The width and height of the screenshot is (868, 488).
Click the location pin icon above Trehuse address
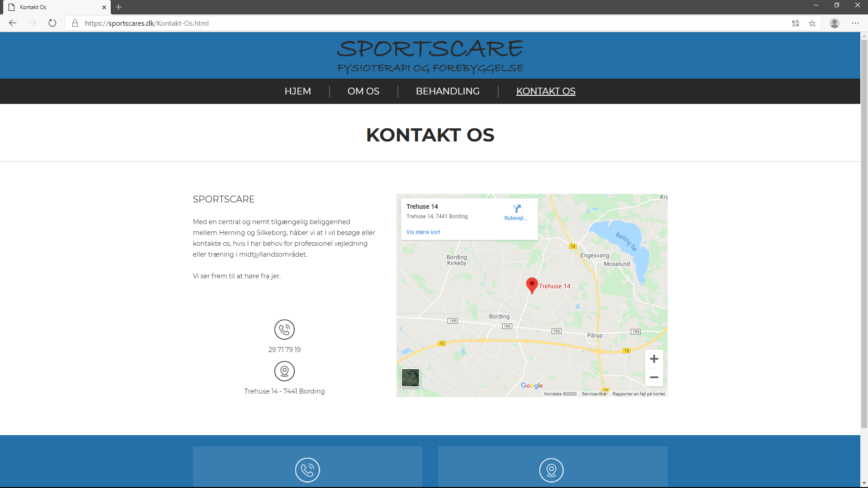(x=284, y=371)
